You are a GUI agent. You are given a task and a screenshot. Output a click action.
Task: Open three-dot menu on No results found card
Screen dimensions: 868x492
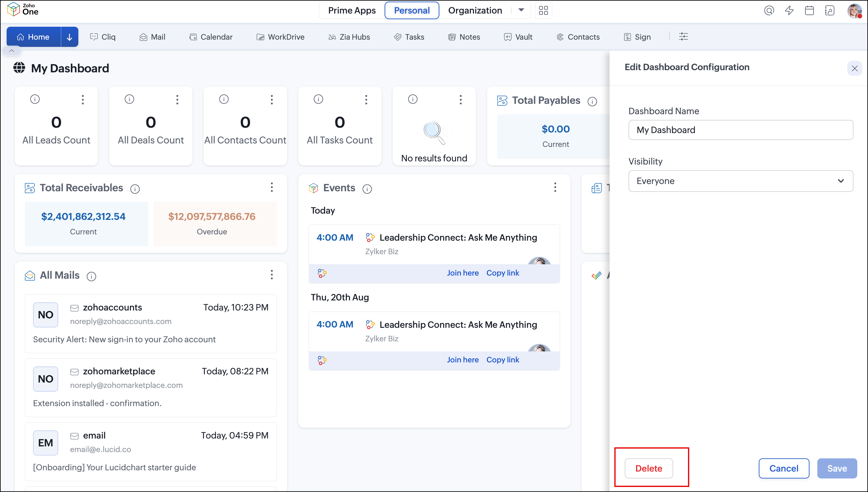point(461,99)
